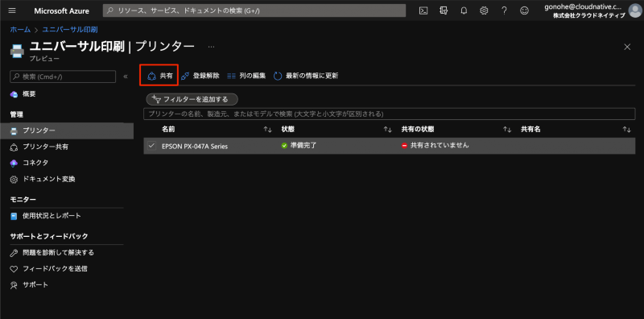Image resolution: width=644 pixels, height=319 pixels.
Task: Open the Azure portal hamburger menu
Action: (x=11, y=10)
